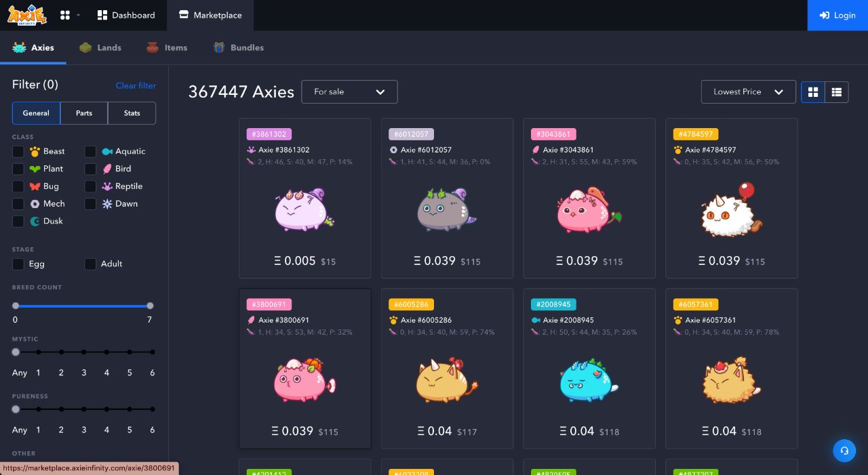
Task: Open the white Axie #4784597 image
Action: coord(731,209)
